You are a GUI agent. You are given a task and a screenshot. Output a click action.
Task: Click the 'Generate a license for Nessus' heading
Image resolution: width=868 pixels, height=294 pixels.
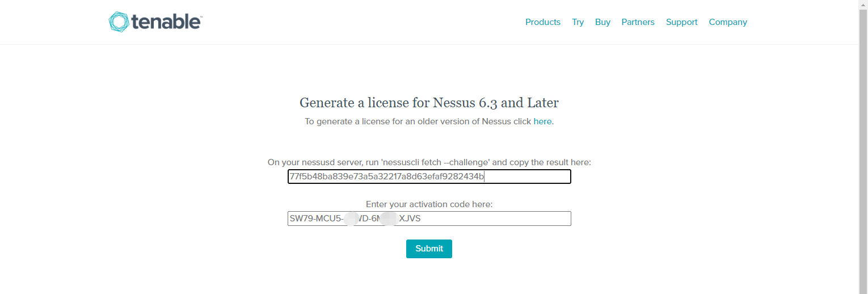429,103
